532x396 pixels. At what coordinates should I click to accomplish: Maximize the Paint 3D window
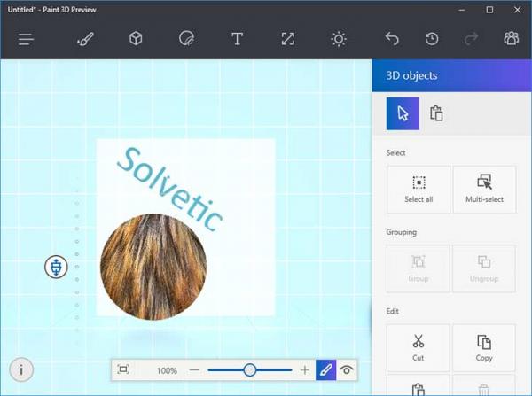pyautogui.click(x=489, y=10)
